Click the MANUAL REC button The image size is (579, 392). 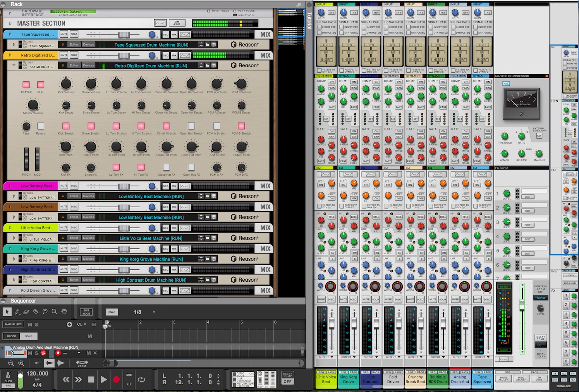click(x=13, y=324)
